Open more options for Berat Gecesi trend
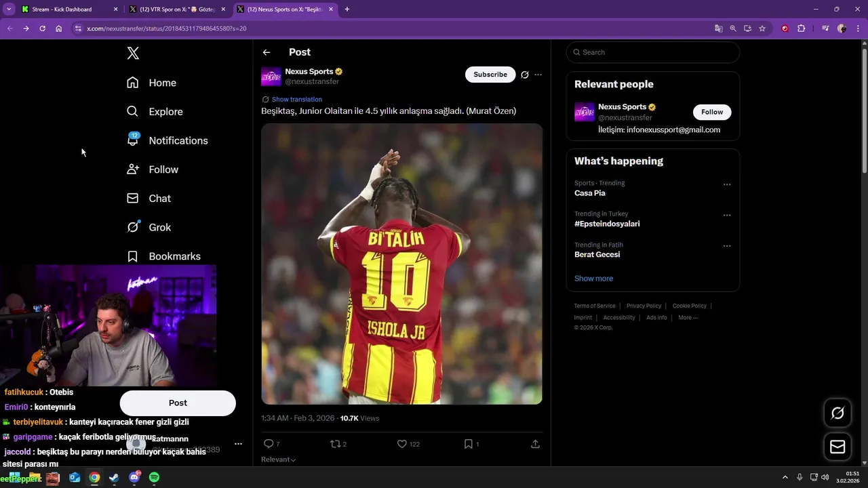The width and height of the screenshot is (868, 488). (727, 246)
